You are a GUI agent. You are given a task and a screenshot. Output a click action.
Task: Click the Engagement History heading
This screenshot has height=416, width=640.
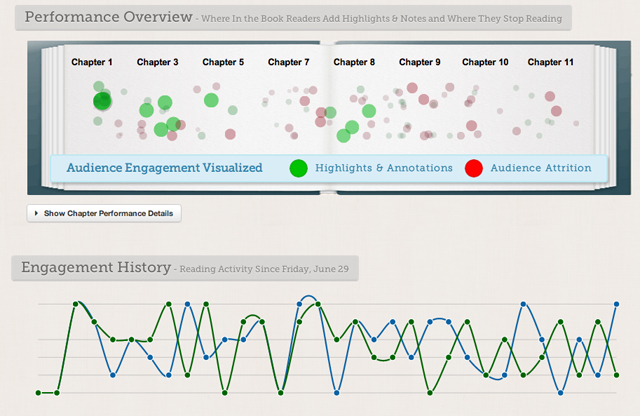click(x=90, y=268)
